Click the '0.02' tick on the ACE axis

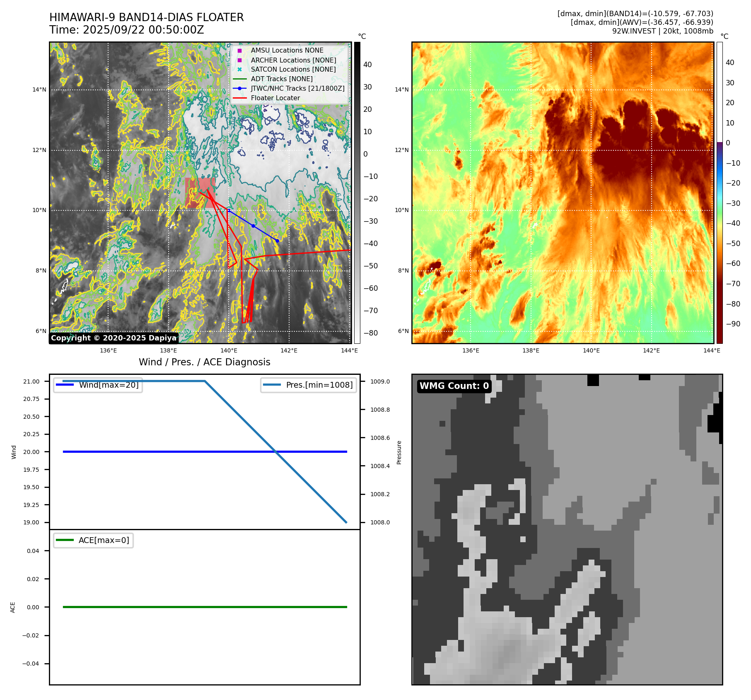tap(33, 579)
